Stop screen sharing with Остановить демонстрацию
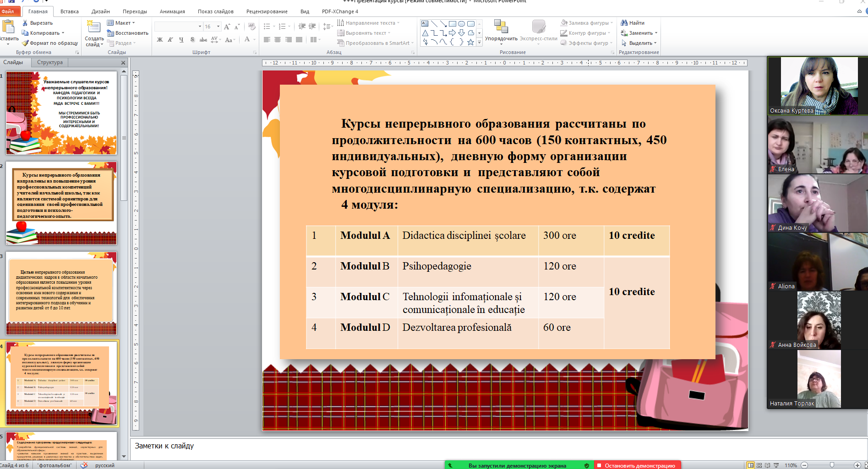Image resolution: width=868 pixels, height=469 pixels. coord(637,465)
